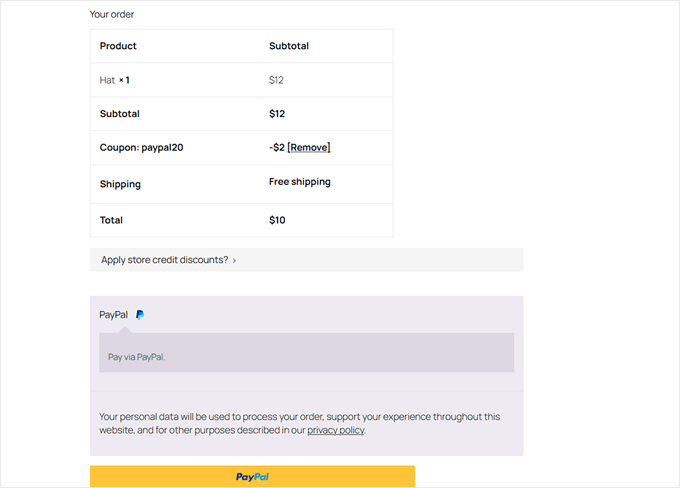Click the Hat product name

coord(107,80)
